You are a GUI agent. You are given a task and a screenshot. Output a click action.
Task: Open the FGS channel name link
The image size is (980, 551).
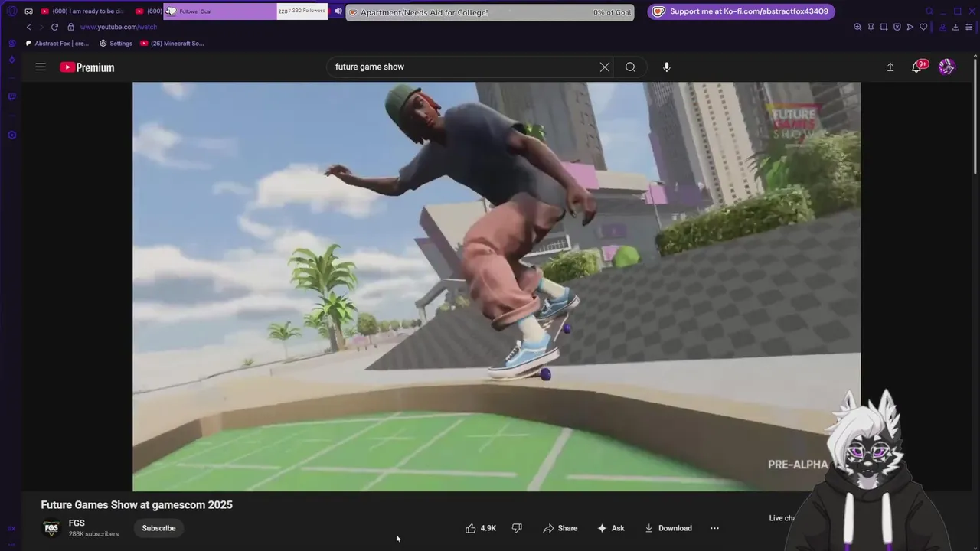coord(77,523)
